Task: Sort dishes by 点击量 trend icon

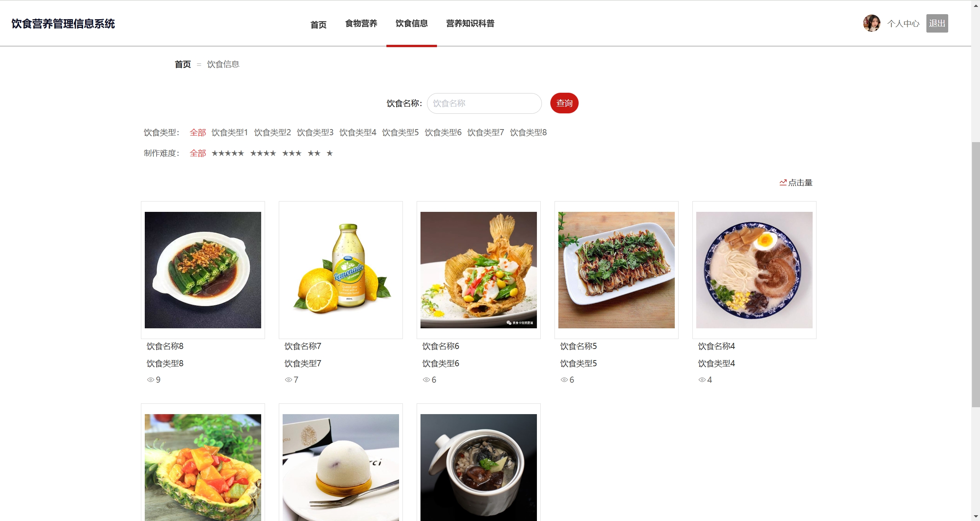Action: (x=783, y=183)
